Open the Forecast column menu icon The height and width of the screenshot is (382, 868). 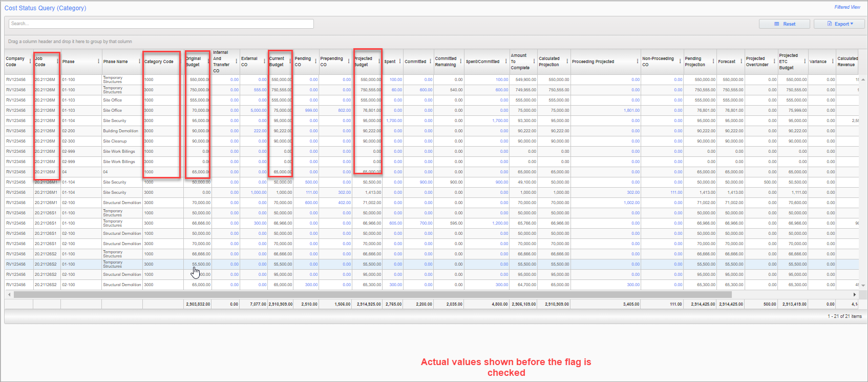pyautogui.click(x=742, y=62)
